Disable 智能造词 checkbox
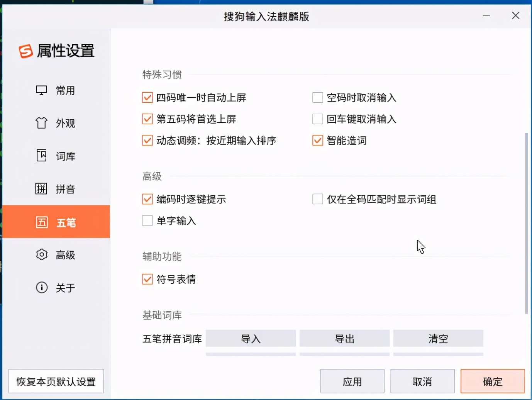532x400 pixels. 318,140
